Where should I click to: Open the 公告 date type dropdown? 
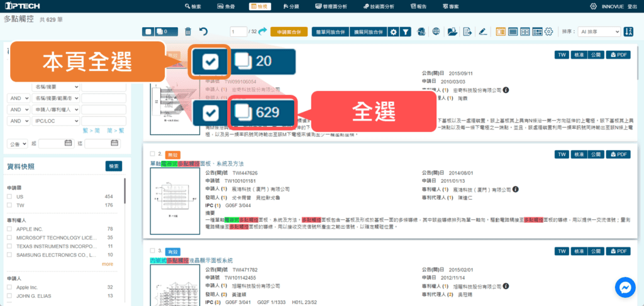17,143
